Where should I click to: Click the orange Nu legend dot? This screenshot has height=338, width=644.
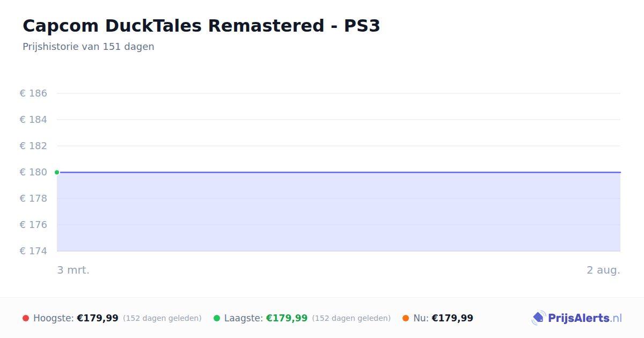[406, 318]
